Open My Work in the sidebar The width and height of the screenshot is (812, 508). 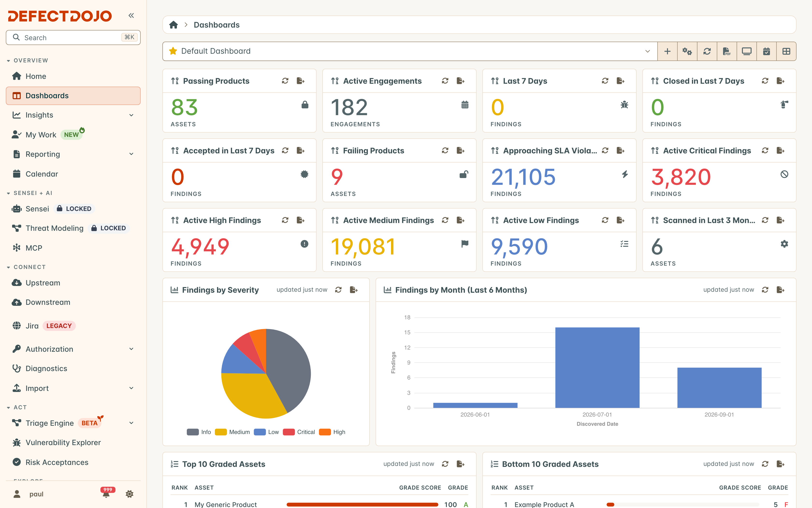click(x=73, y=135)
